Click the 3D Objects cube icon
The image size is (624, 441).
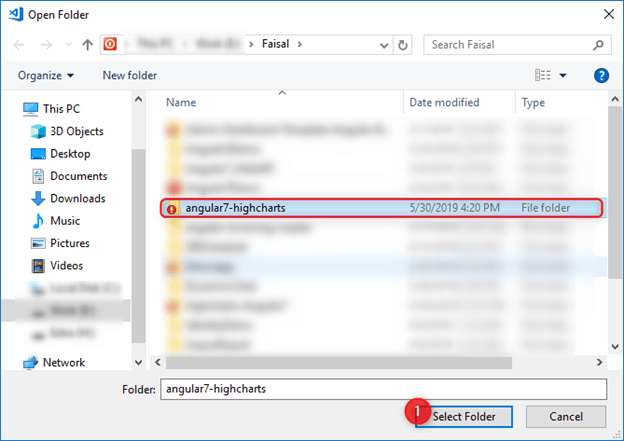coord(38,131)
